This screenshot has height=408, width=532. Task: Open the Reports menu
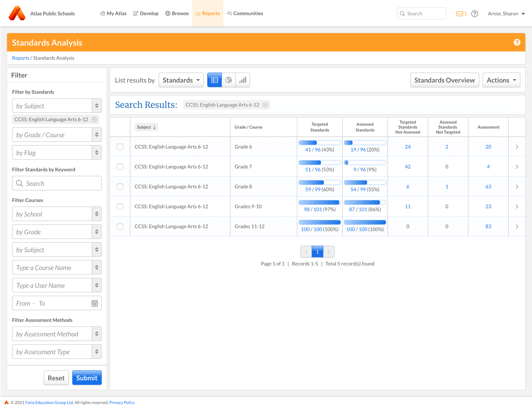208,14
